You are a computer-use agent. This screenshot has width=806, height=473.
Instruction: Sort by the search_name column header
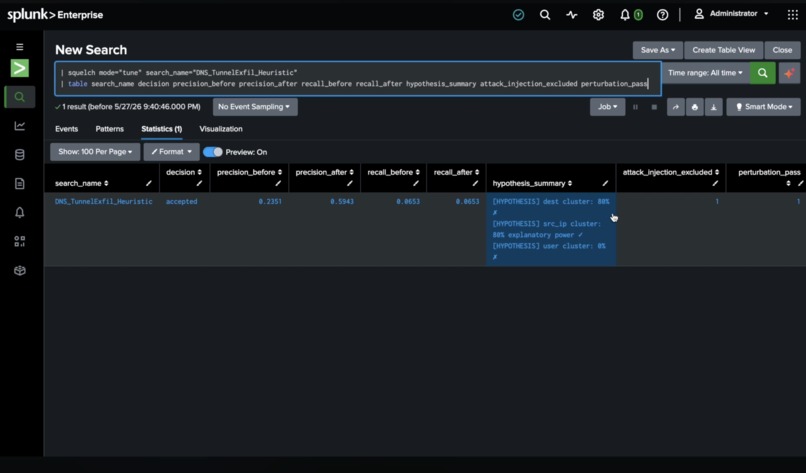coord(82,184)
